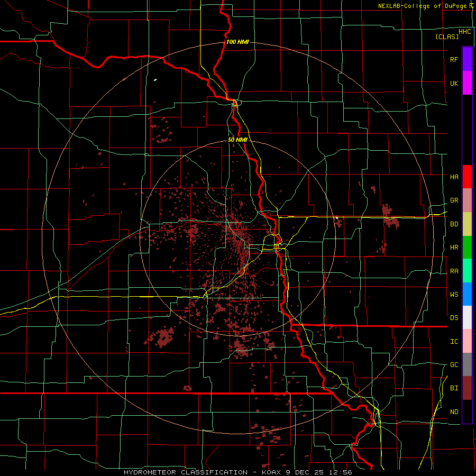The image size is (476, 476).
Task: Click the RF legend label
Action: point(454,59)
